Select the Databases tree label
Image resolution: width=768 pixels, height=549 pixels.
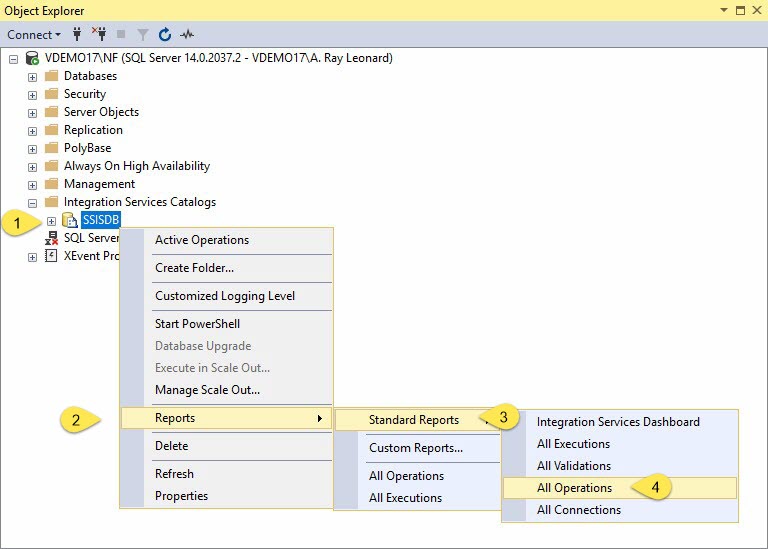point(91,76)
